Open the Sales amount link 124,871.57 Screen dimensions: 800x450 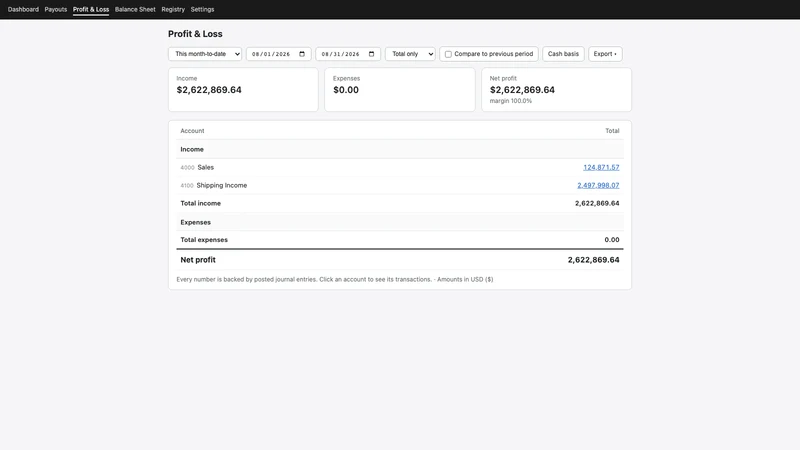point(601,167)
